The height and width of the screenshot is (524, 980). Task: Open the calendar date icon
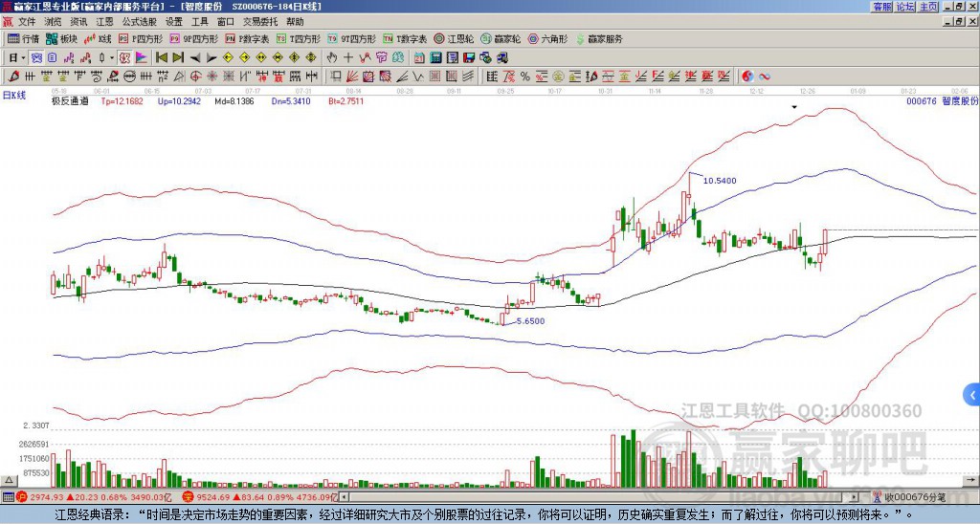tap(419, 58)
